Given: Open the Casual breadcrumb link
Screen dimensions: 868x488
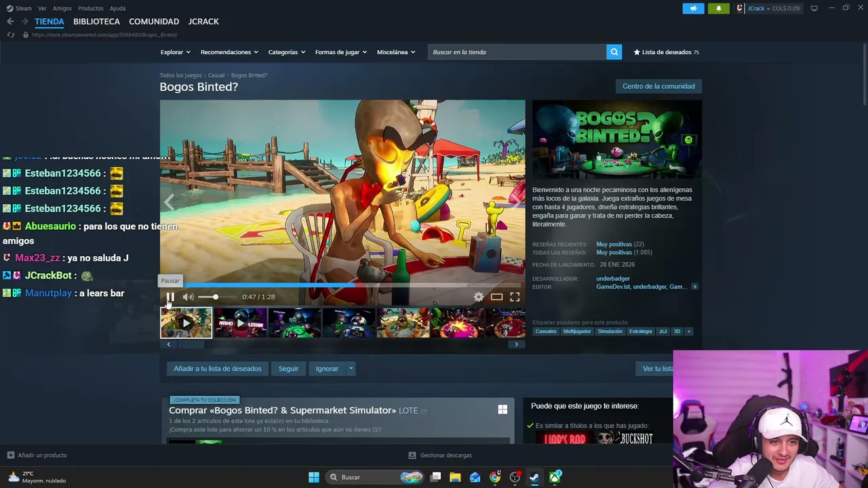Looking at the screenshot, I should 216,75.
